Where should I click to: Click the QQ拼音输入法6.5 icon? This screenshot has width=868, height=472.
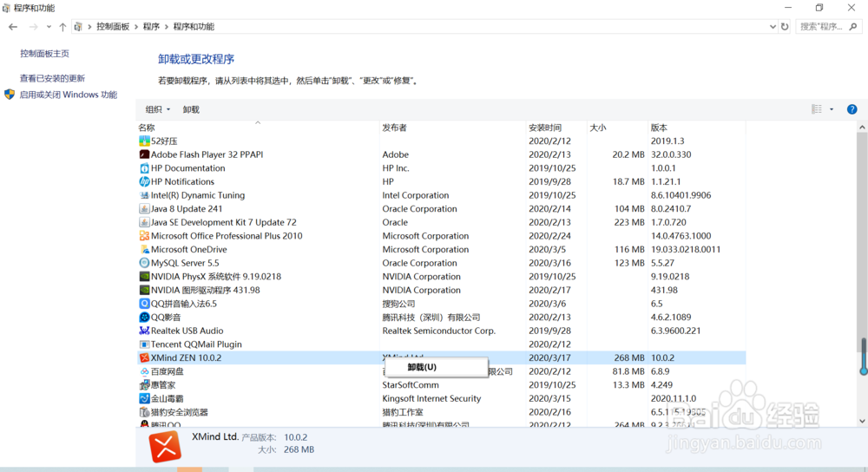(144, 304)
